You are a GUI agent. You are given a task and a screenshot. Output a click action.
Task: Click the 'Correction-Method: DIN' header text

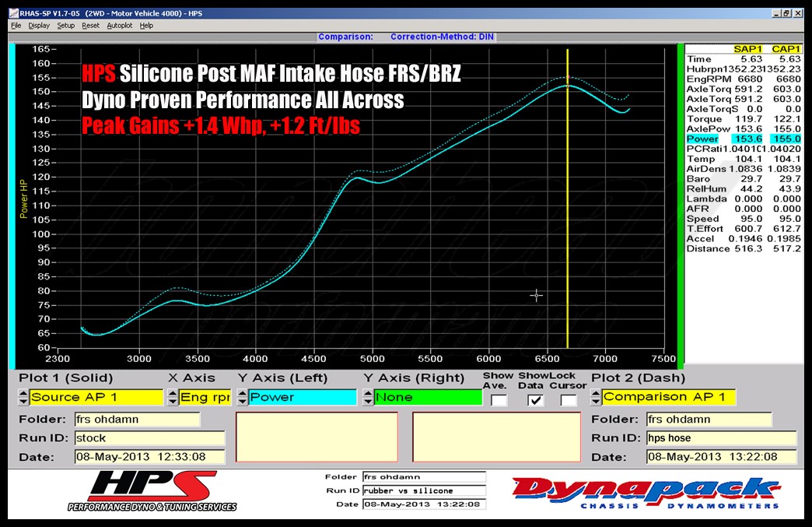tap(442, 37)
